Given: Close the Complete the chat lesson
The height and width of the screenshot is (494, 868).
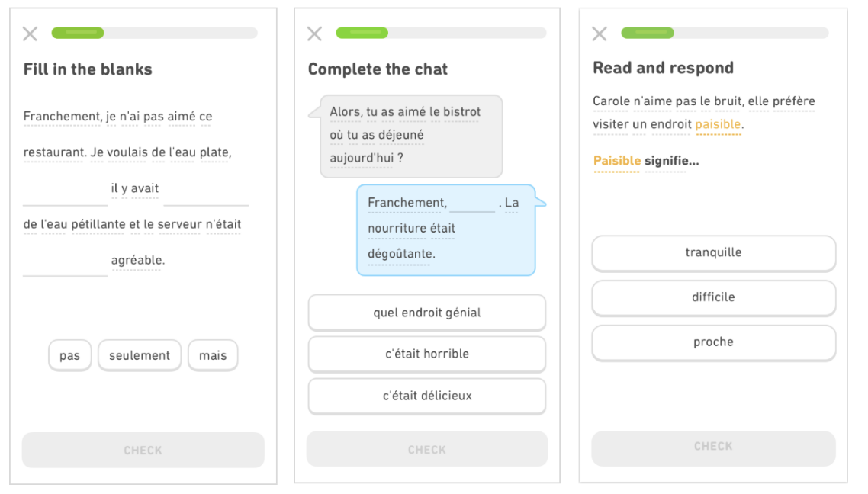Looking at the screenshot, I should (x=314, y=34).
